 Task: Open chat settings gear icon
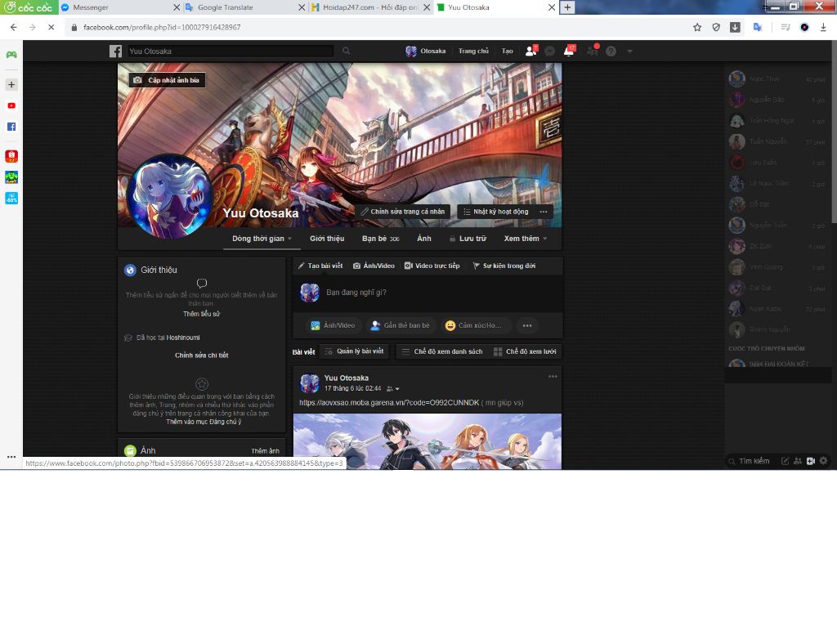(x=824, y=461)
